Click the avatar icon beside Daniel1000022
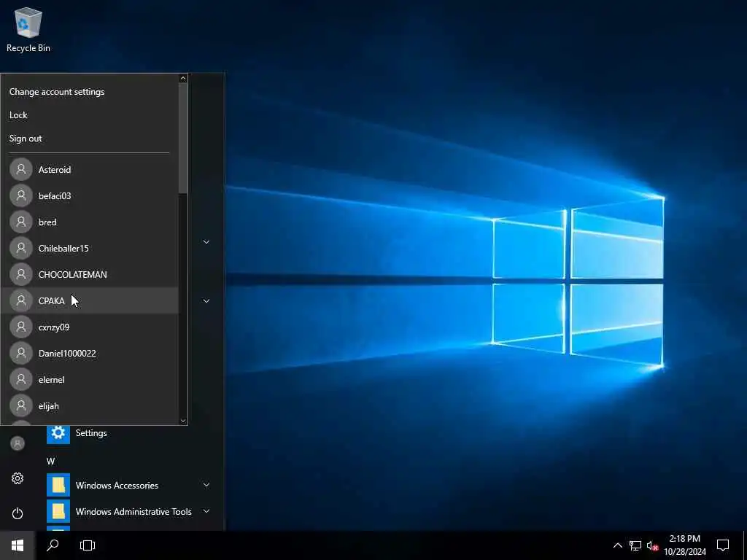Screen dimensions: 747x560 click(21, 353)
